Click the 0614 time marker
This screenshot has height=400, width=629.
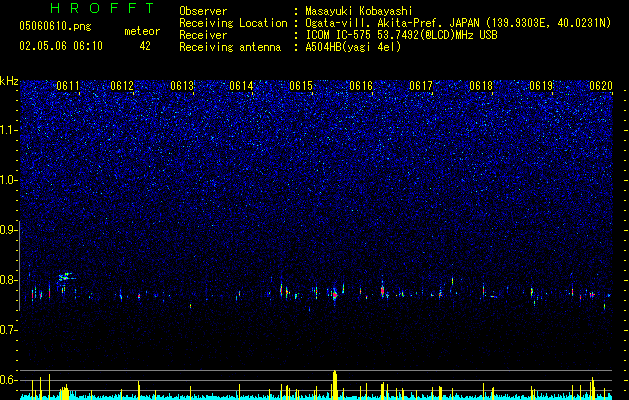241,86
